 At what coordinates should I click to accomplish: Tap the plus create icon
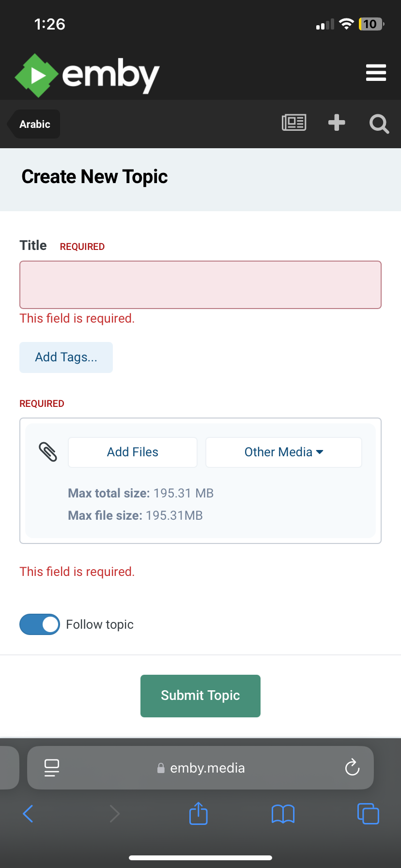point(337,123)
